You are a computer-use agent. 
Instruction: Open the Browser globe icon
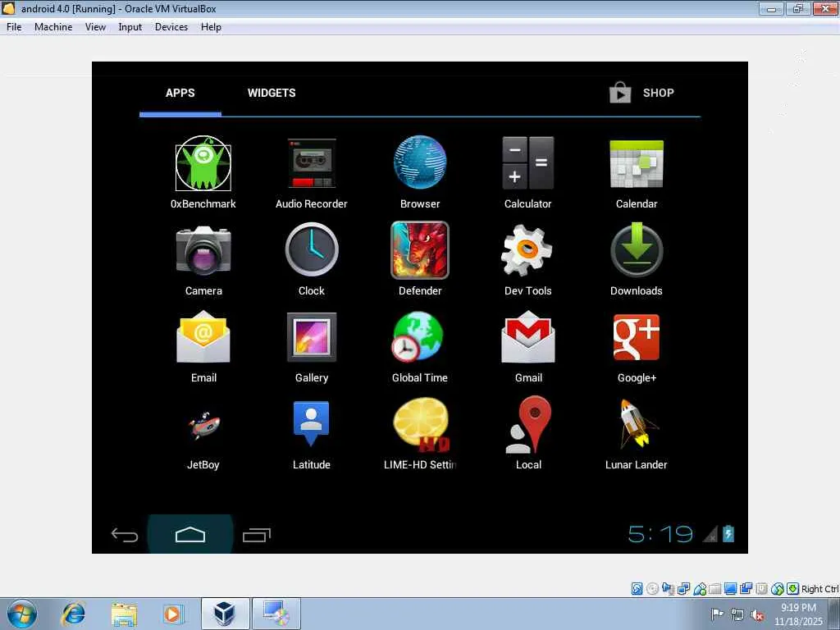click(x=420, y=162)
